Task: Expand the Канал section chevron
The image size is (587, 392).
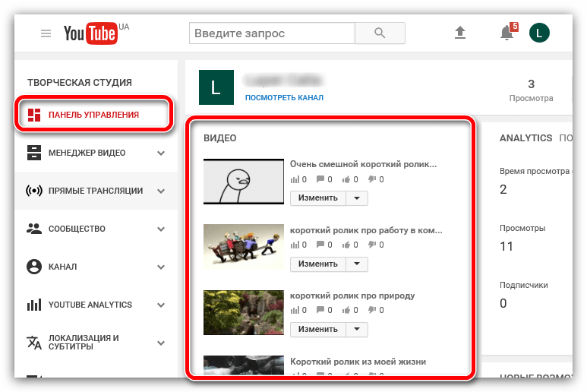Action: coord(161,267)
